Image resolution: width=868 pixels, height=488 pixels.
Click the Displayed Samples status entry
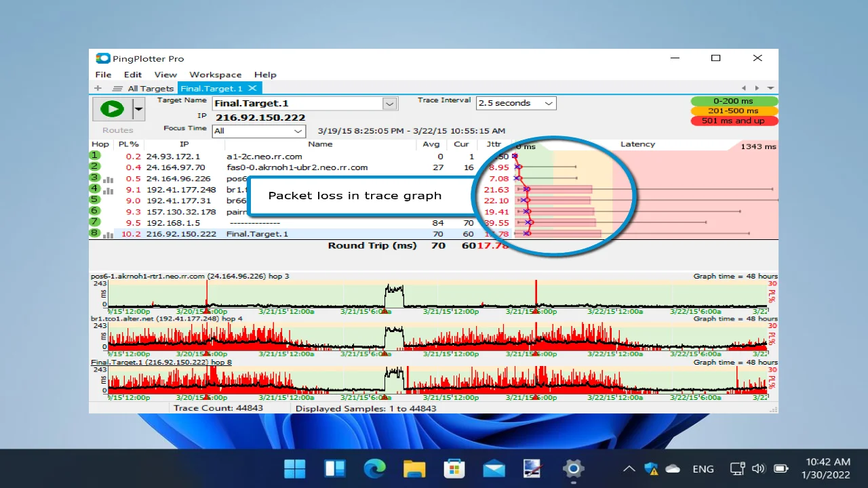366,409
